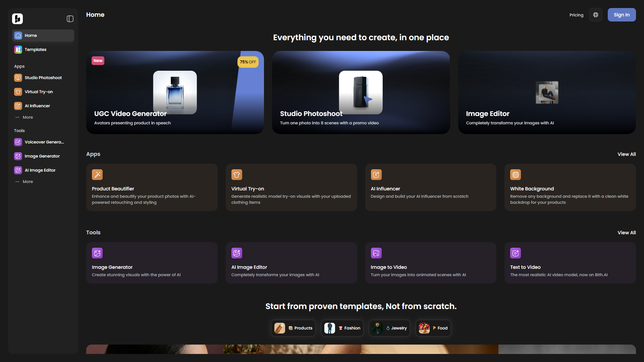644x362 pixels.
Task: Click the sidebar AI Influencer icon
Action: coord(18,106)
